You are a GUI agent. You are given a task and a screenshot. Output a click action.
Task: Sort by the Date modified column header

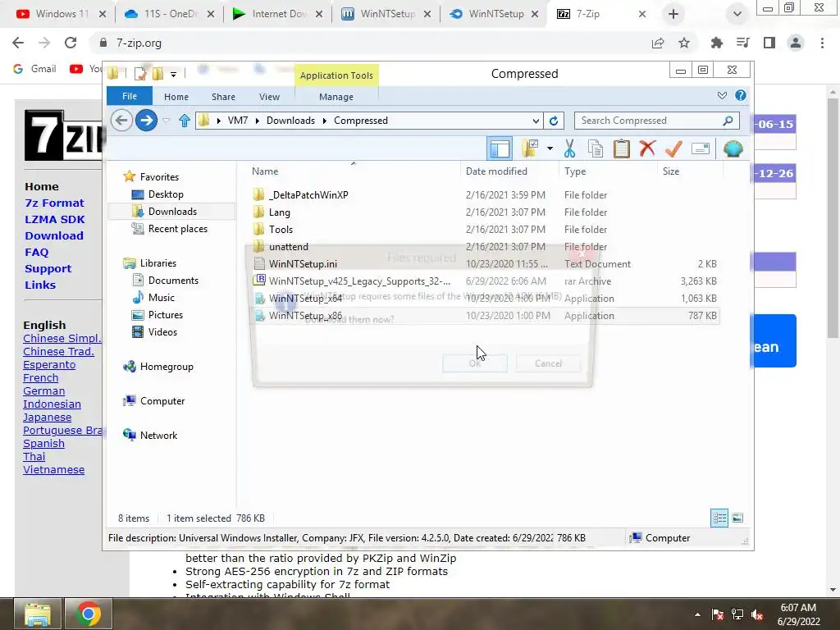[x=496, y=171]
